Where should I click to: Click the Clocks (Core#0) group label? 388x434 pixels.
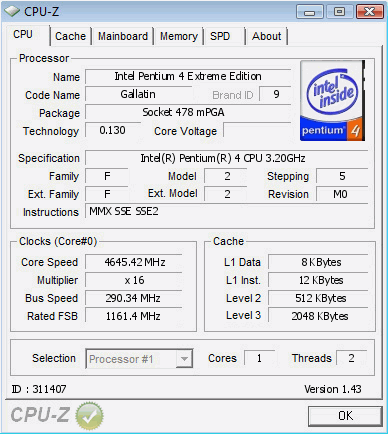(x=58, y=241)
